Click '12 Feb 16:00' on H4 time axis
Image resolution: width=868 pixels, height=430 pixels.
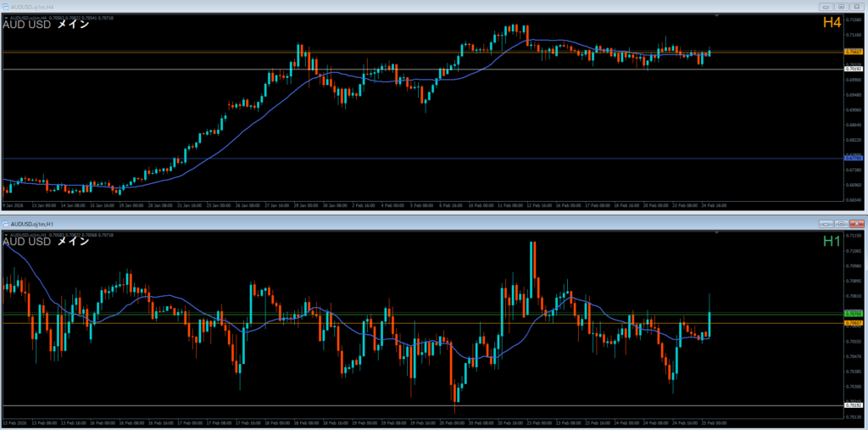pos(538,205)
